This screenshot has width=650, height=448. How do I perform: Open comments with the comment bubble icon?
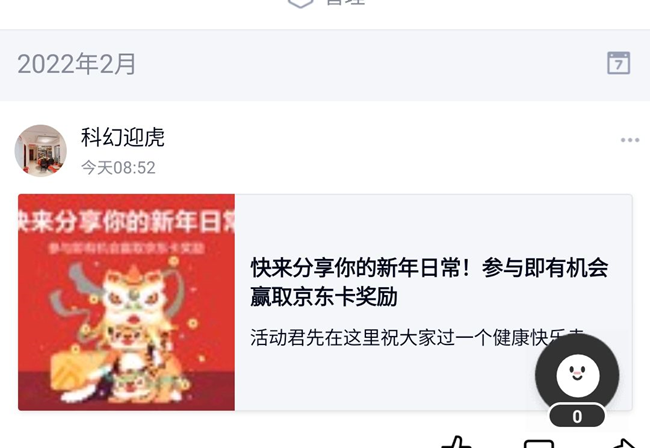(x=539, y=443)
